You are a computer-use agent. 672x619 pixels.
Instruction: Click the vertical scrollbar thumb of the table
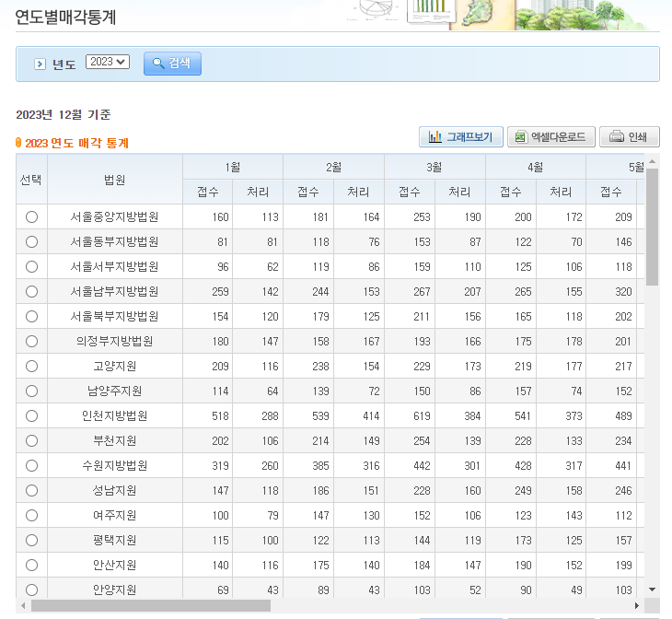pos(653,227)
